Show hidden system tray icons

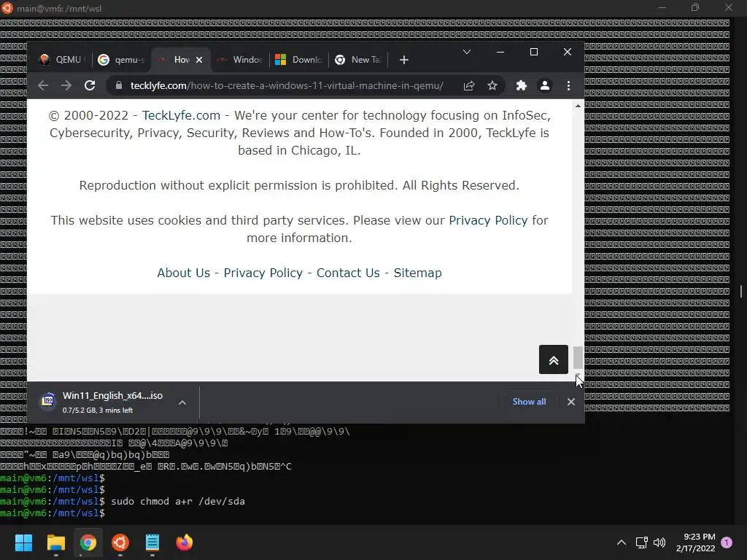[x=622, y=542]
